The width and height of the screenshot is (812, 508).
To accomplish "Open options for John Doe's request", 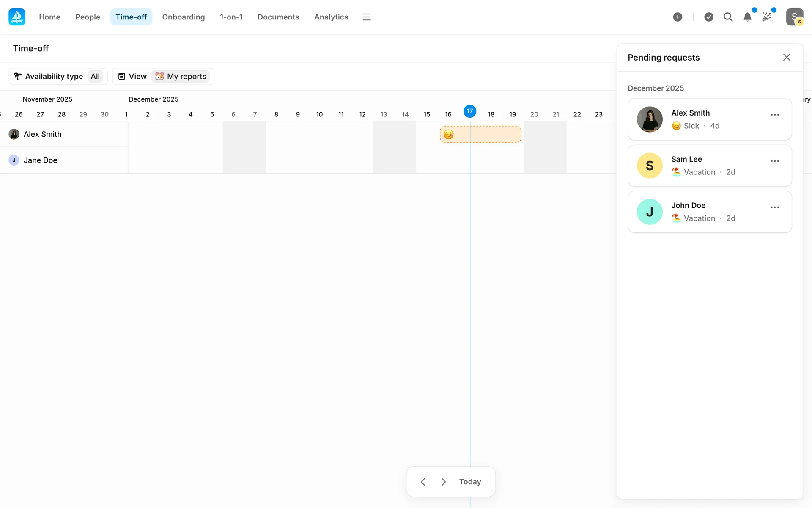I will point(775,207).
